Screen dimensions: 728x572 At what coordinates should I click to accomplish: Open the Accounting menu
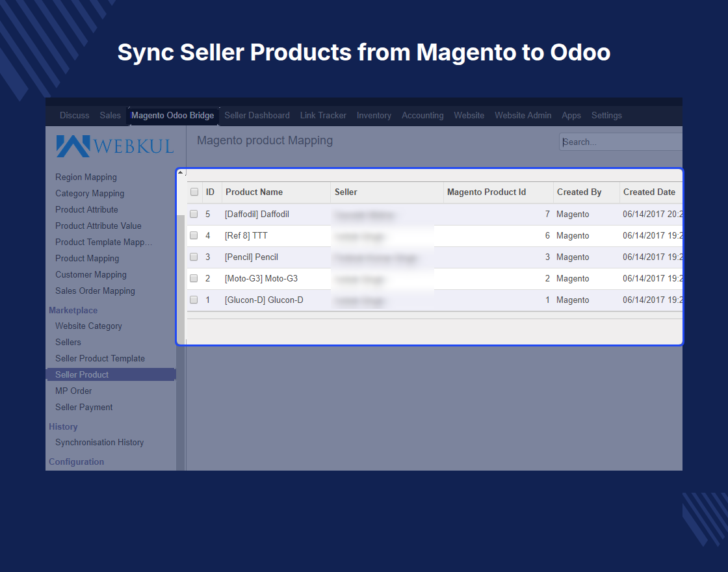pos(422,115)
